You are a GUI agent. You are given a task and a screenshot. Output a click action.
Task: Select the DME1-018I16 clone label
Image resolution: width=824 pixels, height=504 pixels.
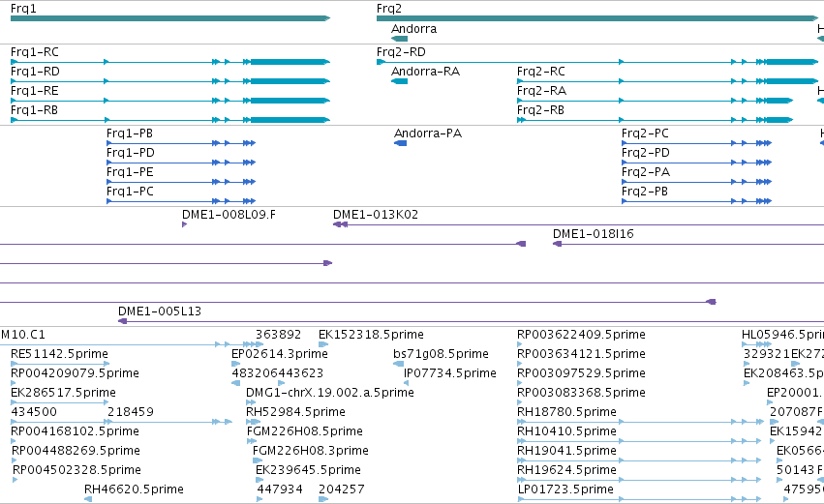[x=594, y=234]
